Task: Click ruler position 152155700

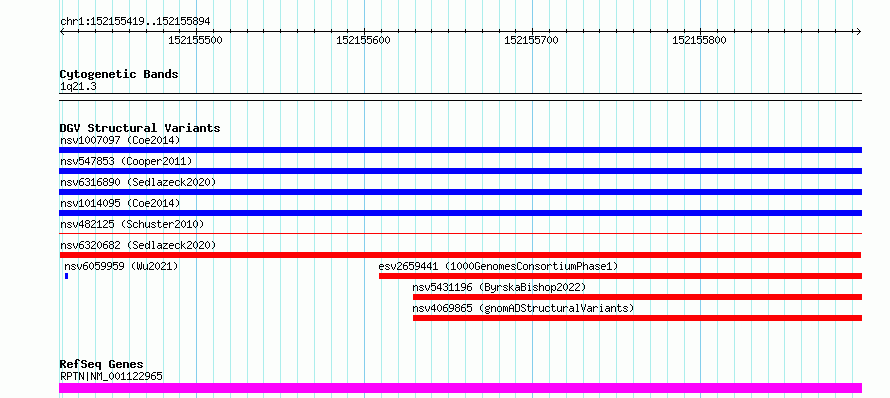Action: [x=531, y=40]
